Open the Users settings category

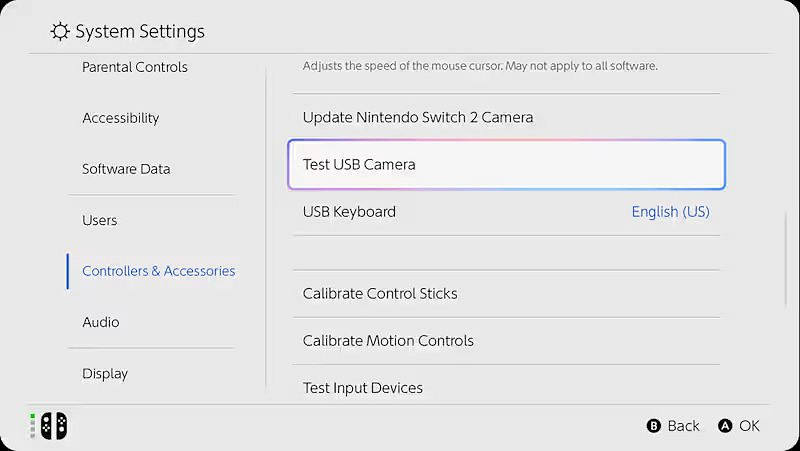point(100,220)
